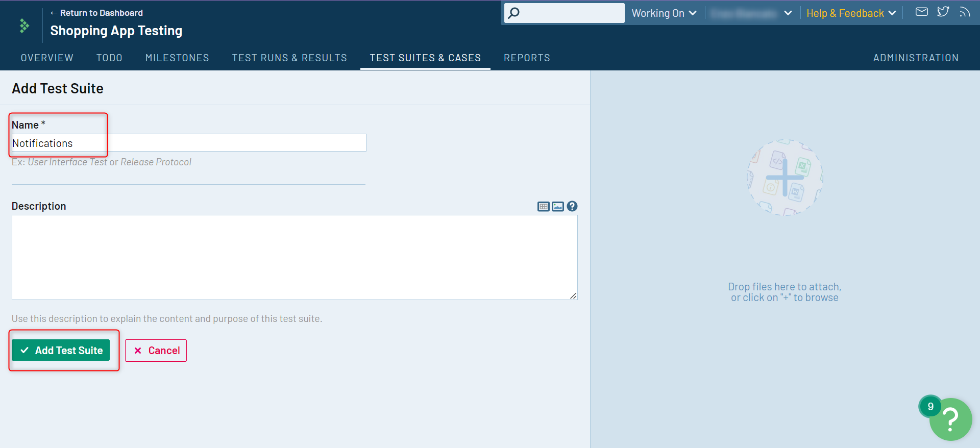Expand the Working On dropdown
The height and width of the screenshot is (448, 980).
click(x=664, y=13)
